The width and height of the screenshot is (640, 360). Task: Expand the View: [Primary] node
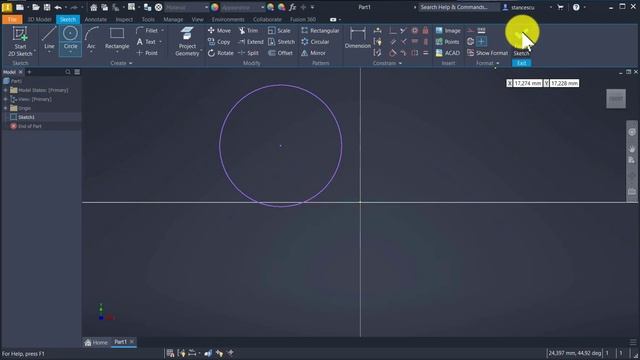pos(5,99)
